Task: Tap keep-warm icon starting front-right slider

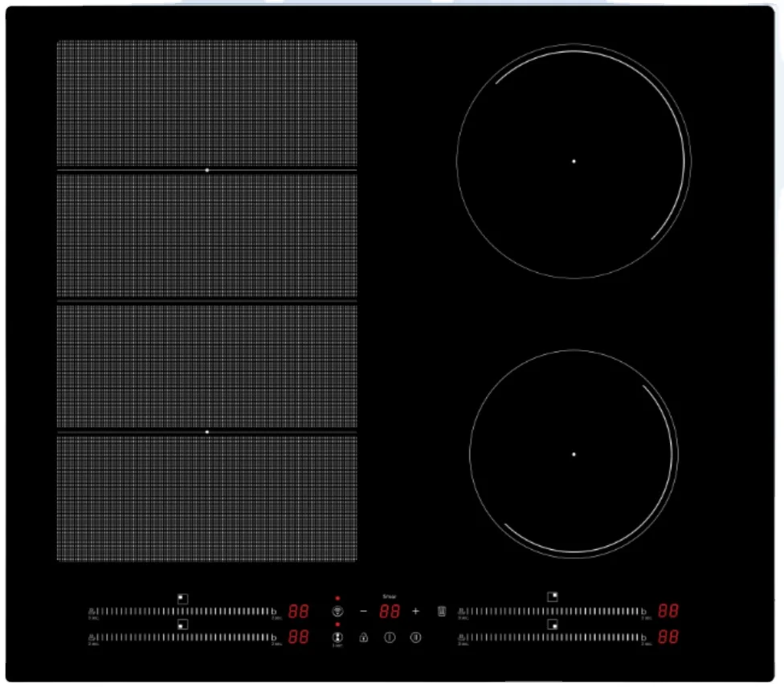Action: point(462,637)
